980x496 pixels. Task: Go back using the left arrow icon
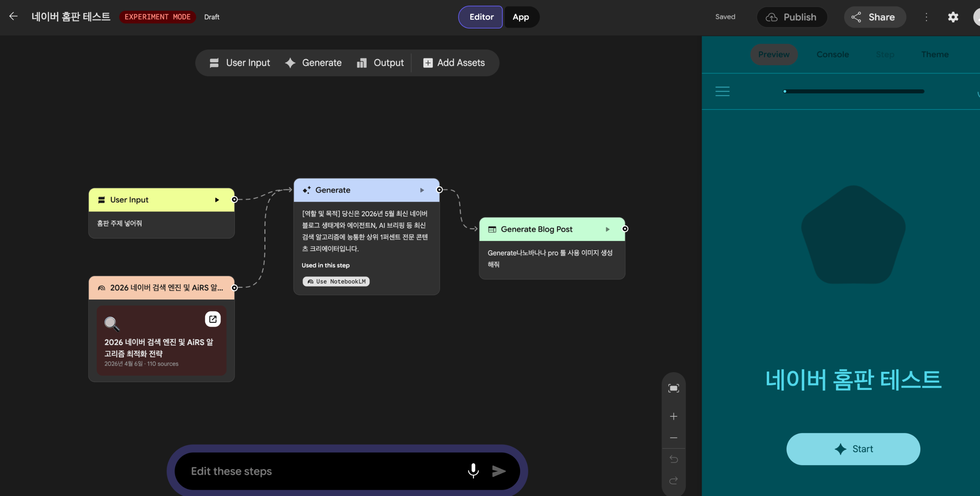14,17
